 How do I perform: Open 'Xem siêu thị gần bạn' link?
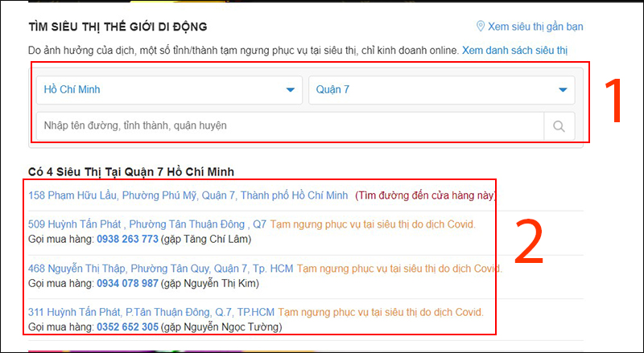(x=535, y=27)
